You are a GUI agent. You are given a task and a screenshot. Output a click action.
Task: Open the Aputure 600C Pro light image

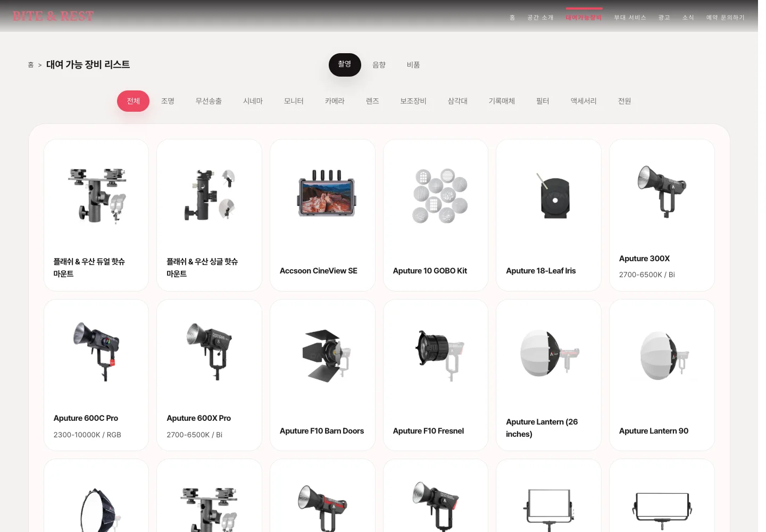96,352
